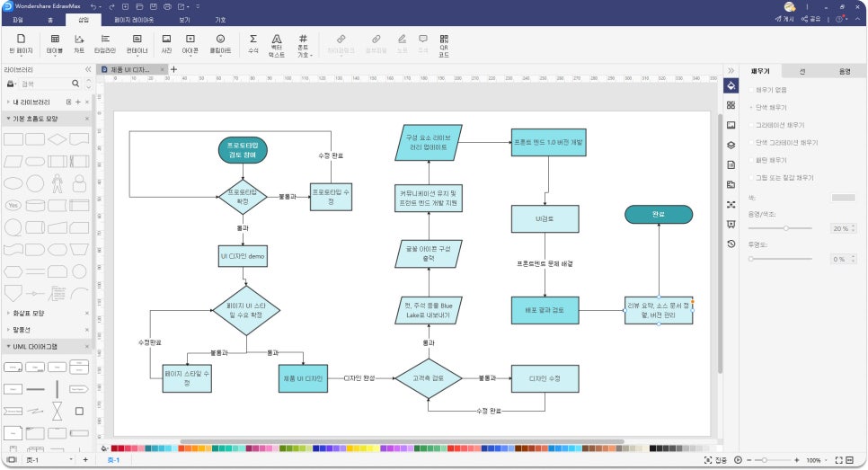Switch to the 음영 (shadow) panel tab
Viewport: 868px width, 470px height.
[845, 71]
